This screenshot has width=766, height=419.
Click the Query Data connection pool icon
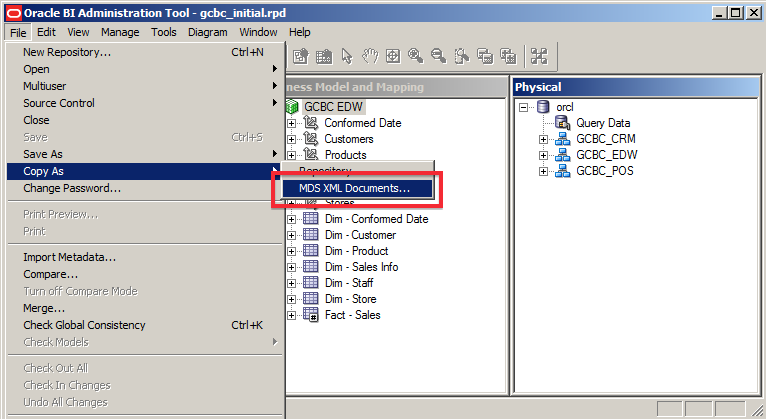click(x=562, y=123)
